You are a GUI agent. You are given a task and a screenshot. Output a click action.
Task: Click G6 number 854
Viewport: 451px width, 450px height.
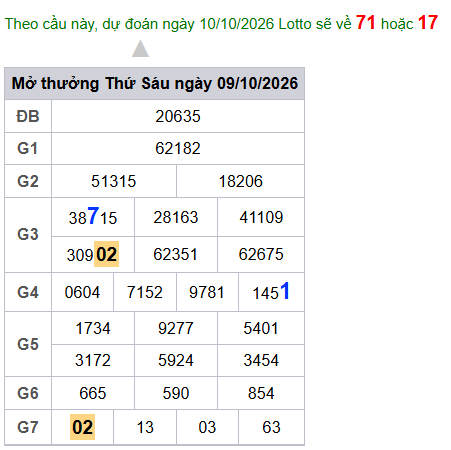(261, 393)
